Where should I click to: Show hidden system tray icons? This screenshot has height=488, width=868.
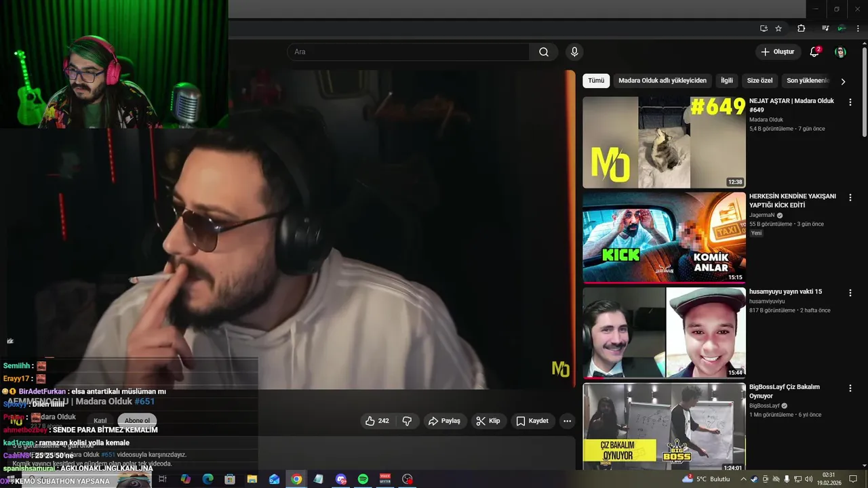pos(743,479)
